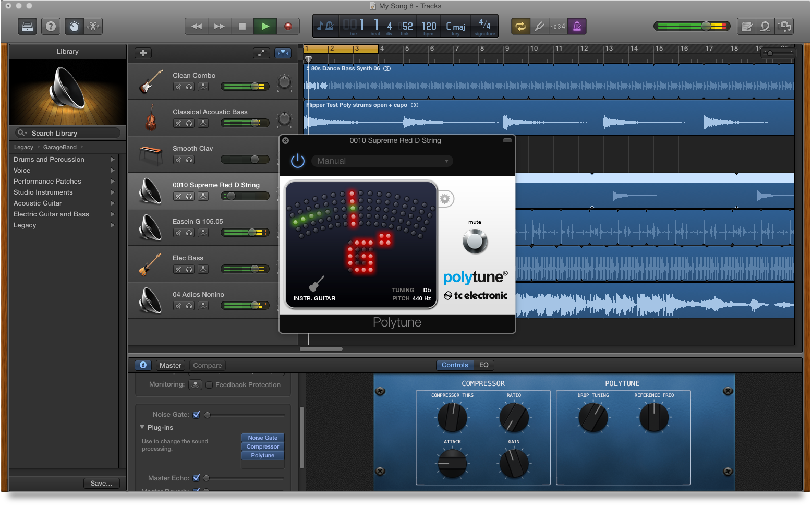Screen dimensions: 812x507
Task: Enable the Feedback Protection checkbox
Action: pos(209,385)
